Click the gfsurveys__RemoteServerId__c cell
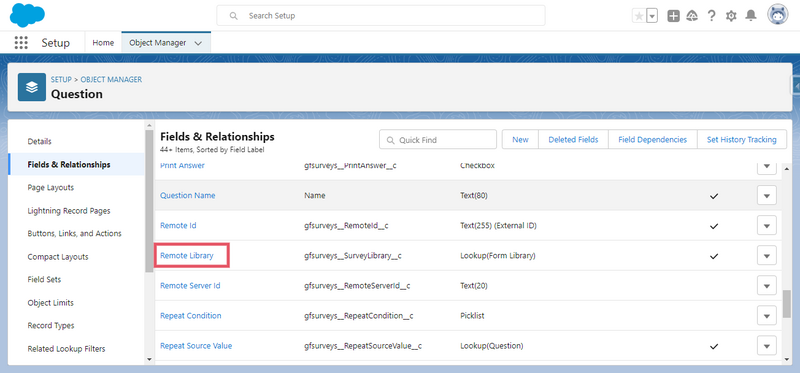 coord(357,286)
